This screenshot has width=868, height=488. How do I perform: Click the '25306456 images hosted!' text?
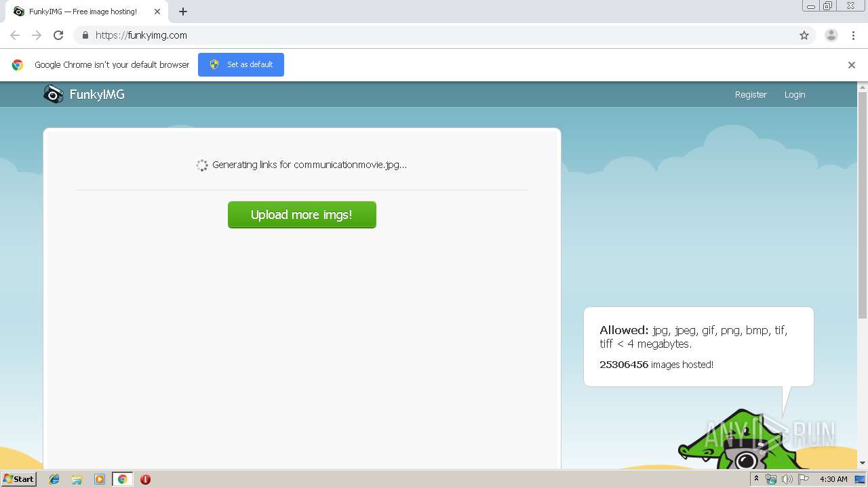tap(656, 365)
